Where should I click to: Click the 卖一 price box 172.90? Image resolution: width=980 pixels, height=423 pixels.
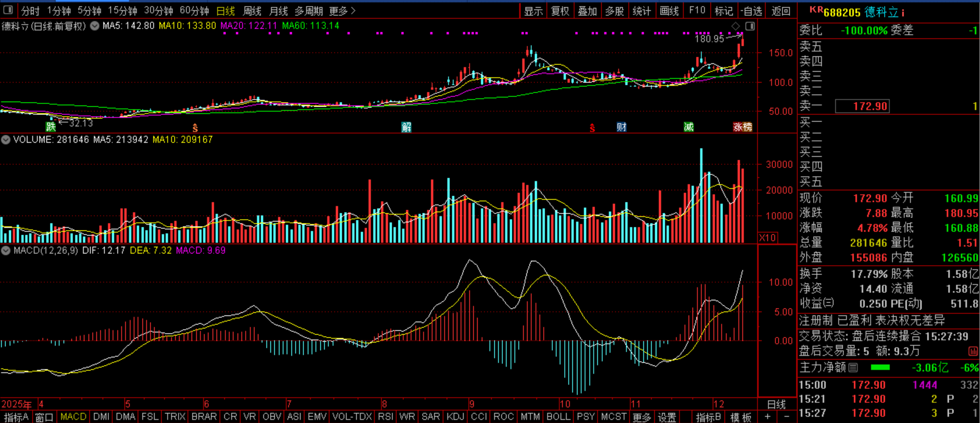pyautogui.click(x=862, y=106)
